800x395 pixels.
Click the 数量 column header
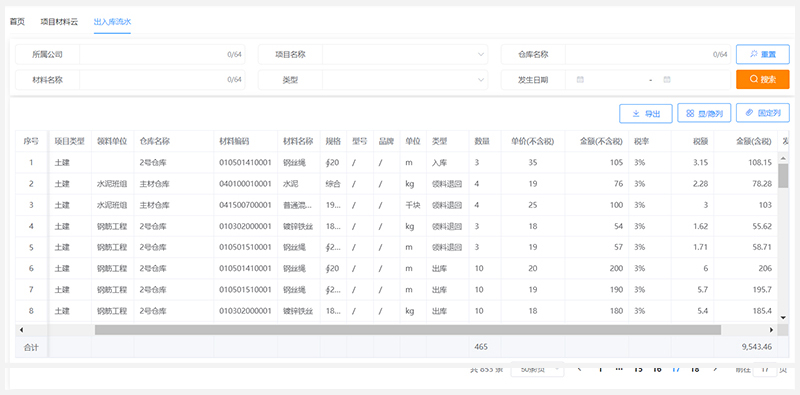coord(482,141)
